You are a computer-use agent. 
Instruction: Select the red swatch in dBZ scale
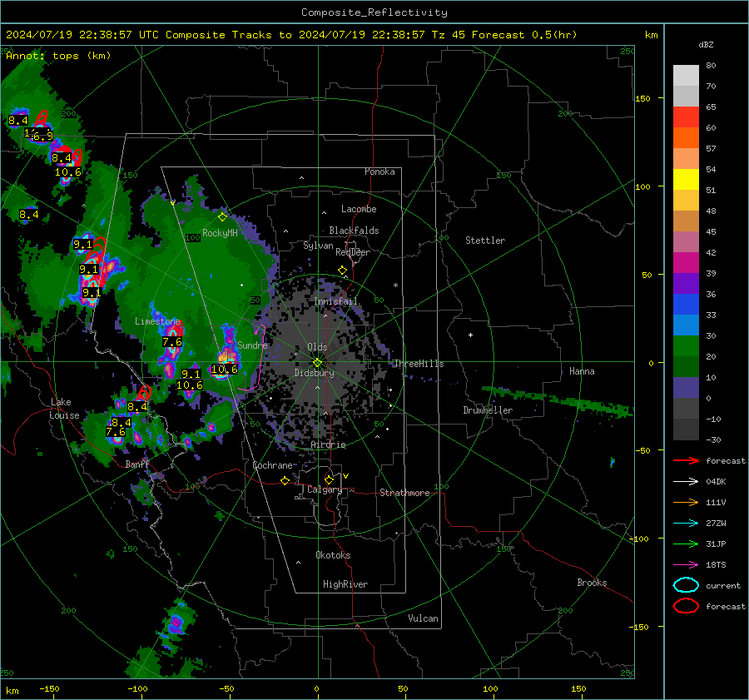pos(686,117)
